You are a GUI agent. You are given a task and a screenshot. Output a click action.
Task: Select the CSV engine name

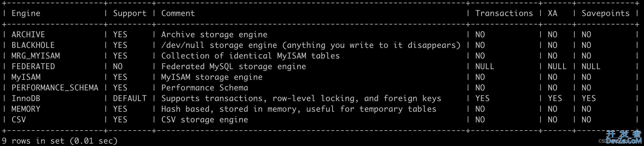[x=19, y=120]
